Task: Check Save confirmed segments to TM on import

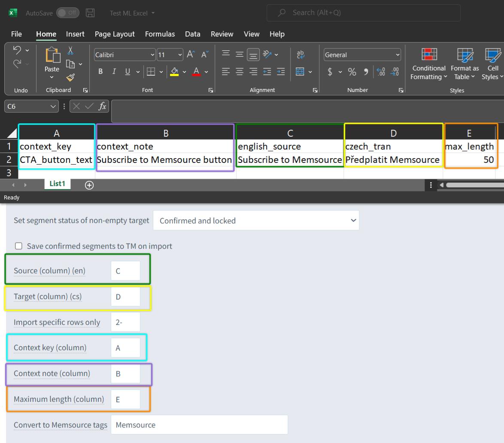Action: point(18,246)
